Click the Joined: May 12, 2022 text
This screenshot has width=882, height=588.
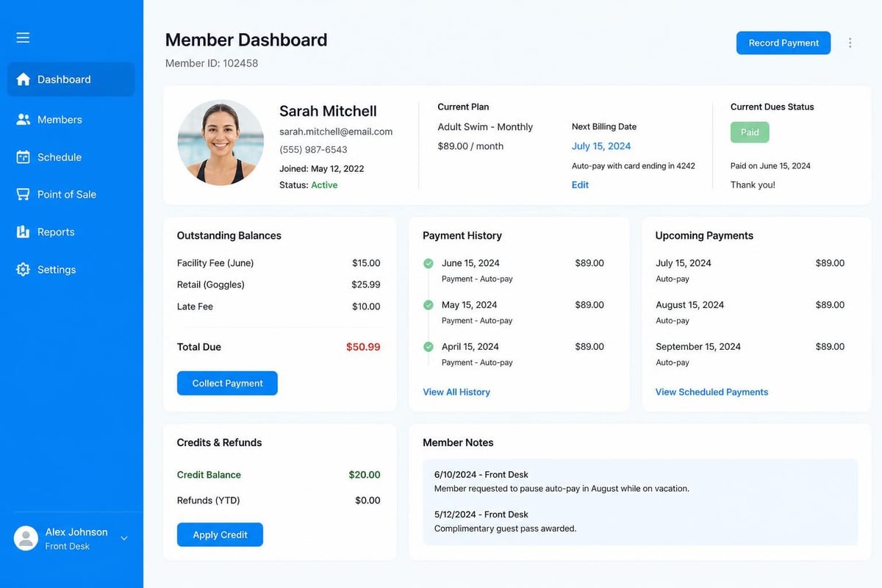point(321,168)
